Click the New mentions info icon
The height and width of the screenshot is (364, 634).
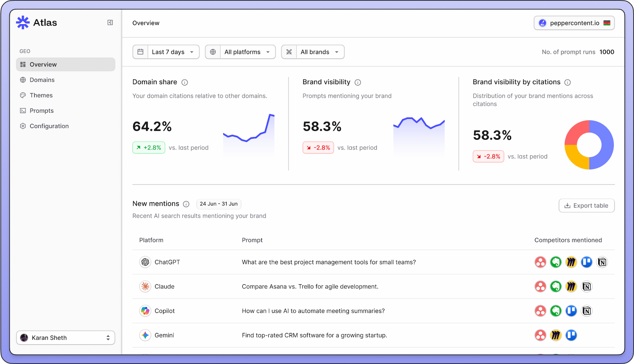click(x=186, y=204)
